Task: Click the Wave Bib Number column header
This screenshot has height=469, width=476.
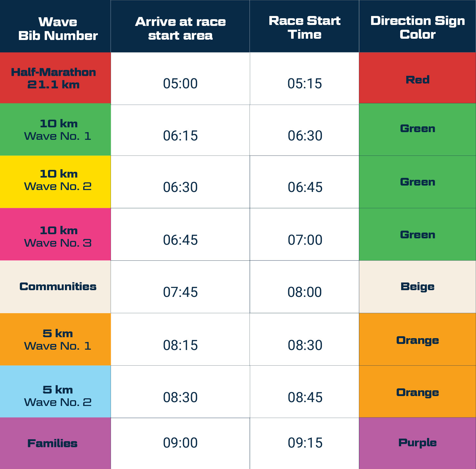Action: pyautogui.click(x=58, y=28)
